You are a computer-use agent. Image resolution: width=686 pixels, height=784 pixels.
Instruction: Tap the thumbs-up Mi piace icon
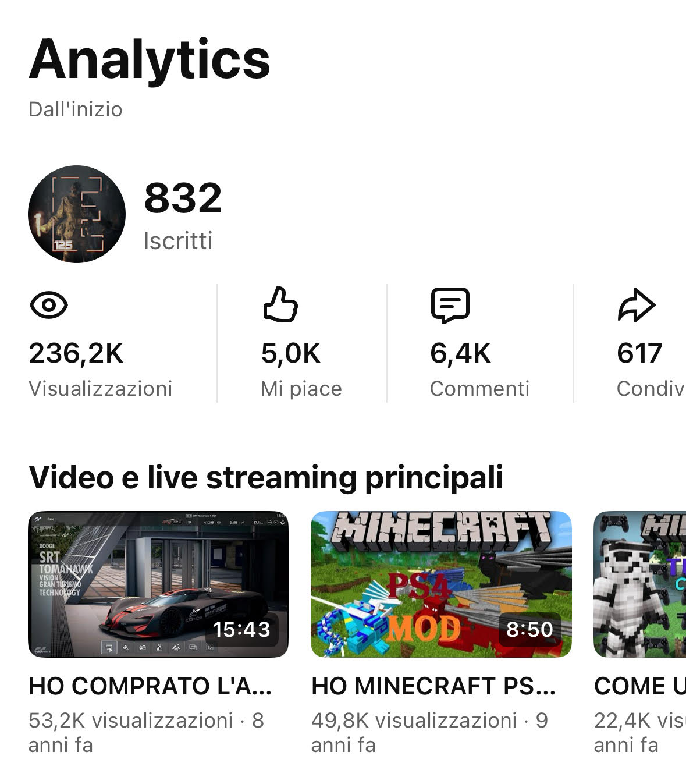(x=280, y=304)
